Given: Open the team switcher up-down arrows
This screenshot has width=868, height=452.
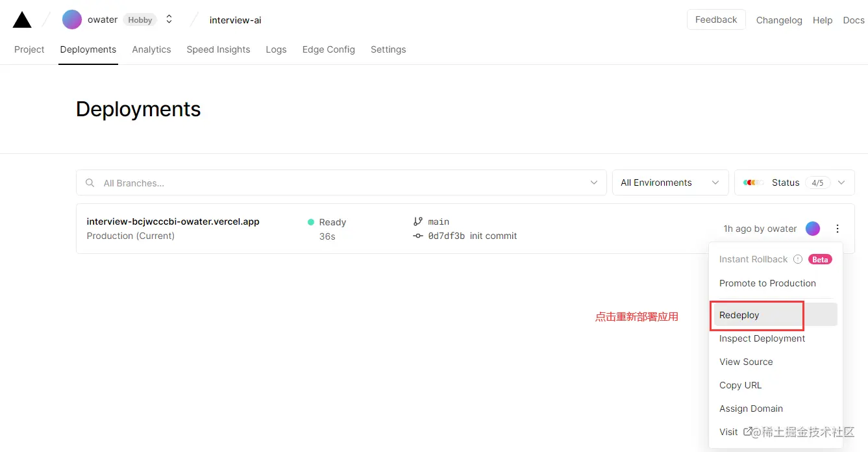Looking at the screenshot, I should tap(169, 19).
